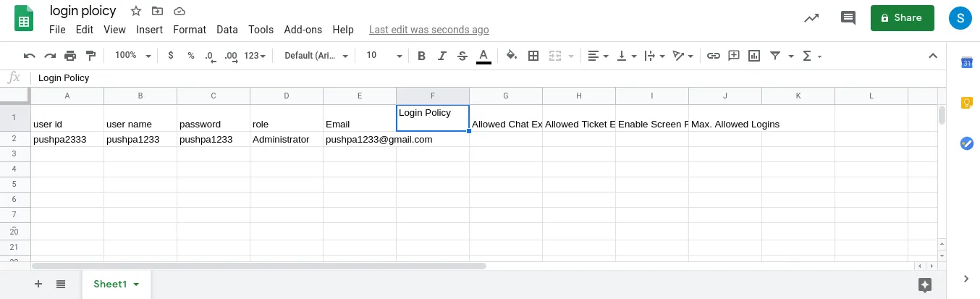Insert a link with the chain icon
The height and width of the screenshot is (299, 980).
713,56
